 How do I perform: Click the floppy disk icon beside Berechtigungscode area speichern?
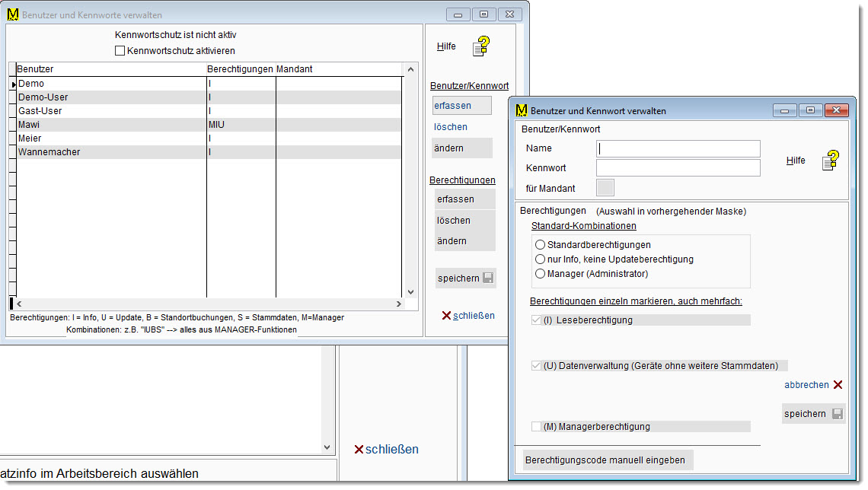838,414
